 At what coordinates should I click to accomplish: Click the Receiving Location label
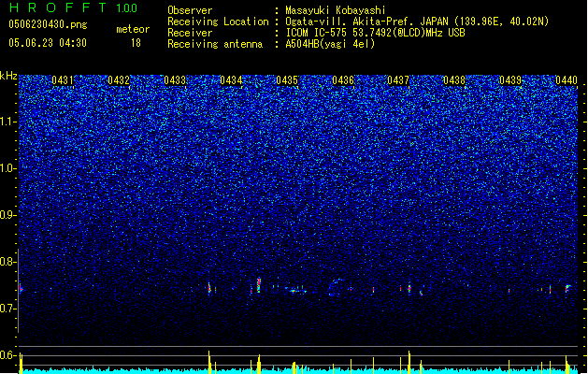click(x=218, y=22)
